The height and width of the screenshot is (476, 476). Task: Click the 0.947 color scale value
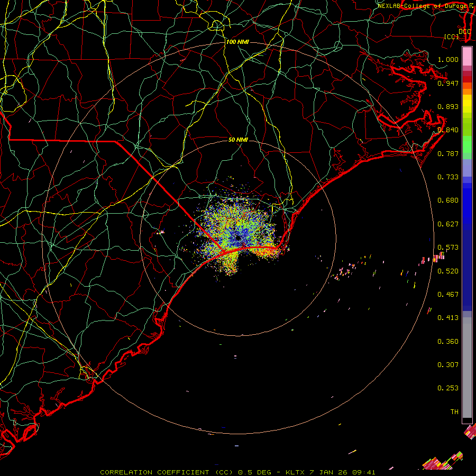tap(448, 83)
